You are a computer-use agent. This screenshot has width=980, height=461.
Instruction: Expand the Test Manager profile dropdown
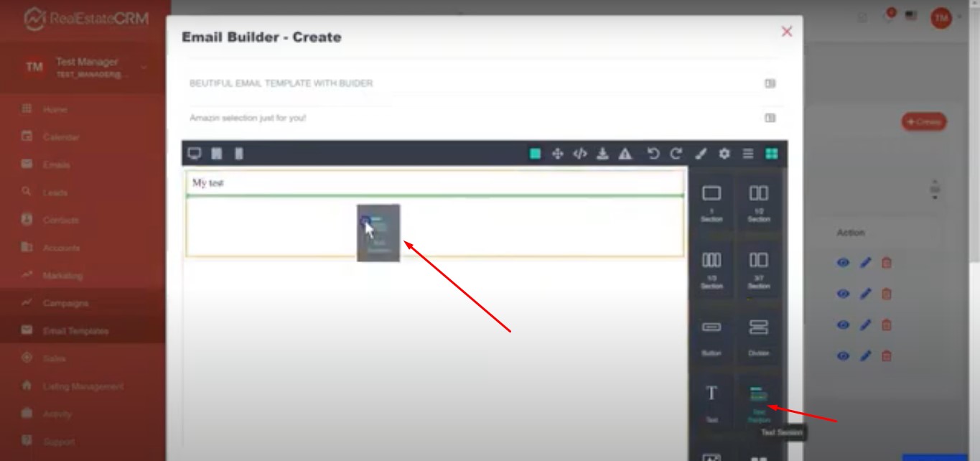tap(144, 67)
